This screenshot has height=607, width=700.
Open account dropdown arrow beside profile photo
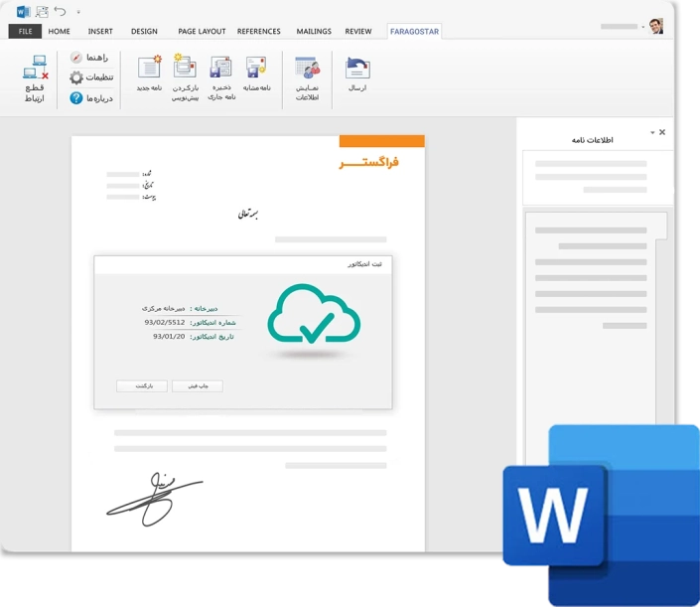[642, 27]
